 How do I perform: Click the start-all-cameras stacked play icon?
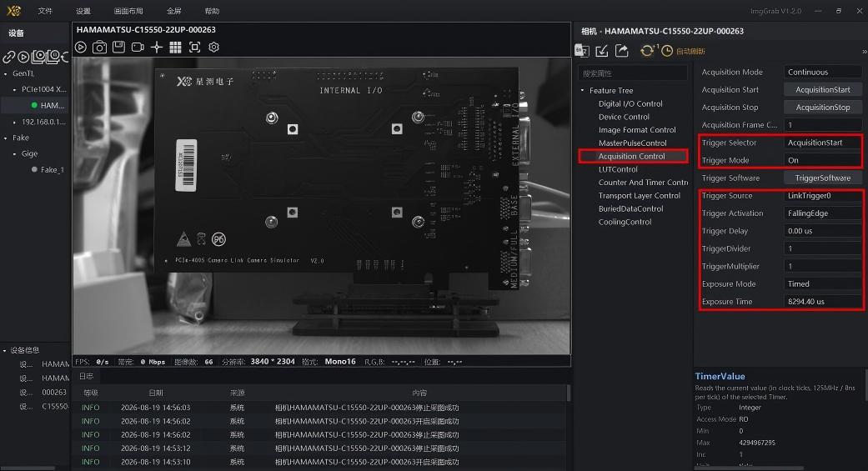point(38,57)
